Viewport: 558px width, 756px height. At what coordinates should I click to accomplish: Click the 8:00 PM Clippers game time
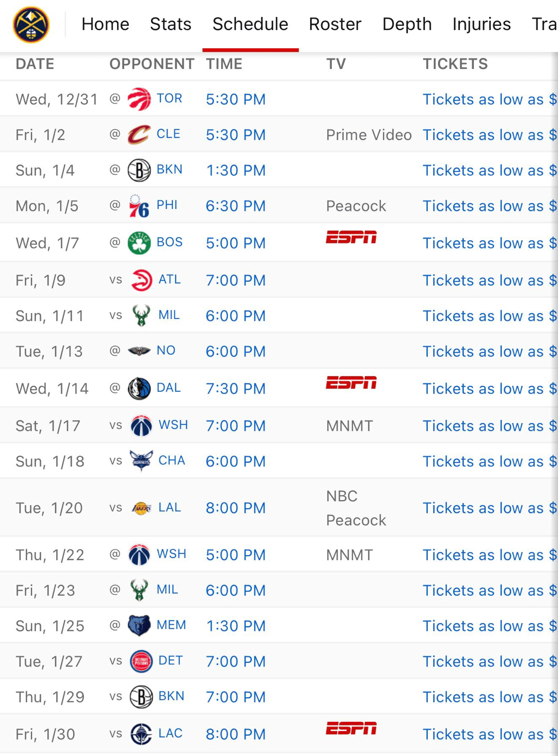[236, 734]
